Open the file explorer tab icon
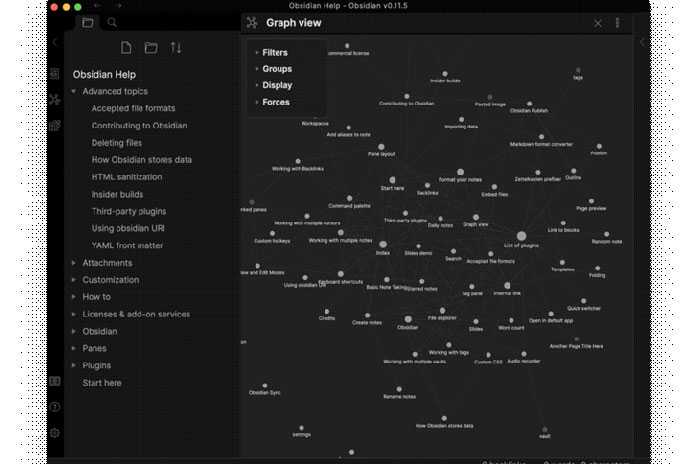Viewport: 696px width, 464px height. click(x=88, y=22)
